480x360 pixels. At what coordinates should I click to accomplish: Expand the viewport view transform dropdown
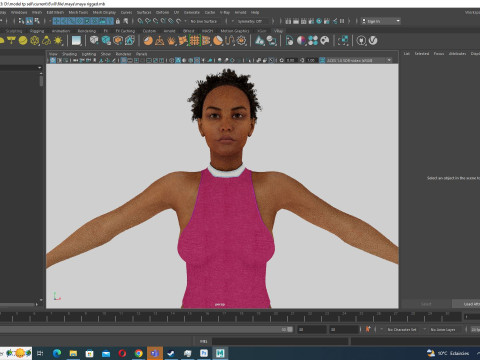pyautogui.click(x=389, y=60)
